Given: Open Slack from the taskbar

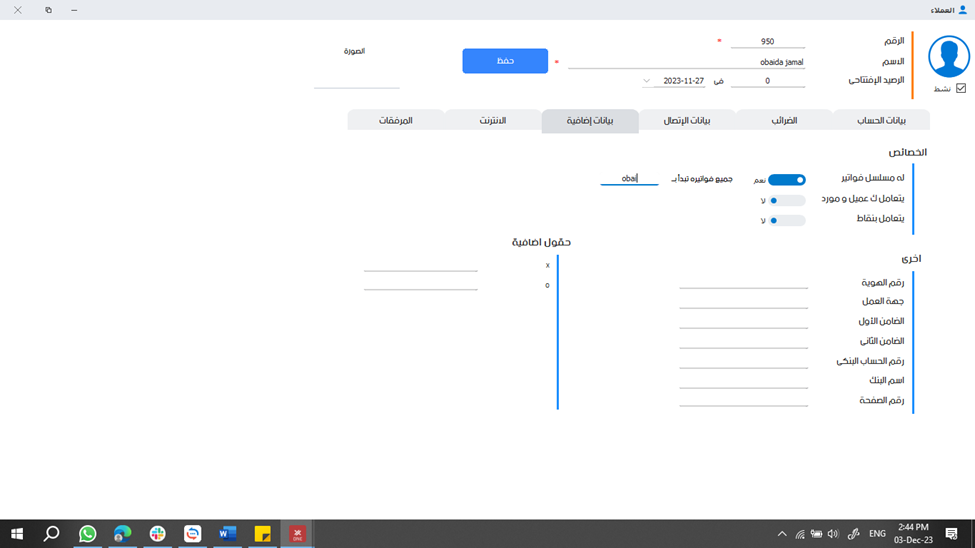Looking at the screenshot, I should point(158,534).
